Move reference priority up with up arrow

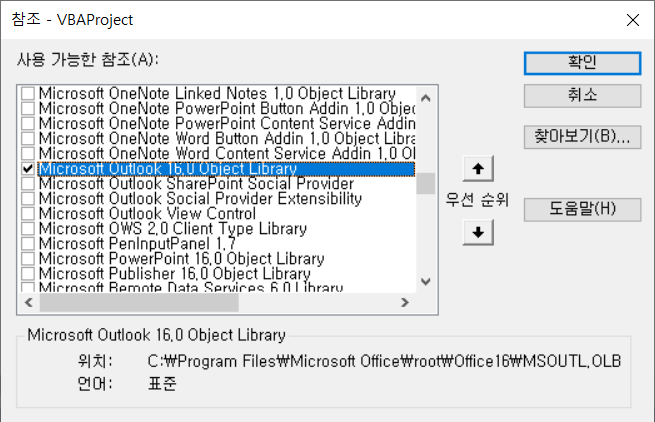click(478, 169)
